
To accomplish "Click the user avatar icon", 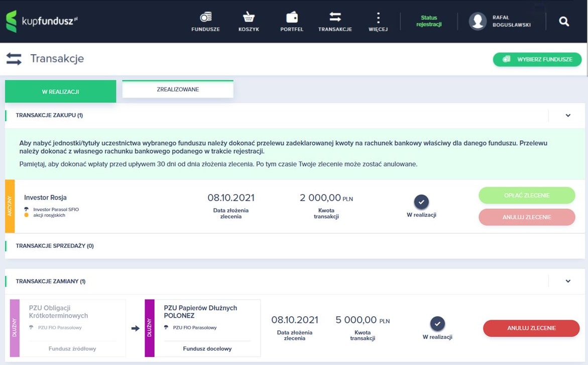I will (x=478, y=21).
